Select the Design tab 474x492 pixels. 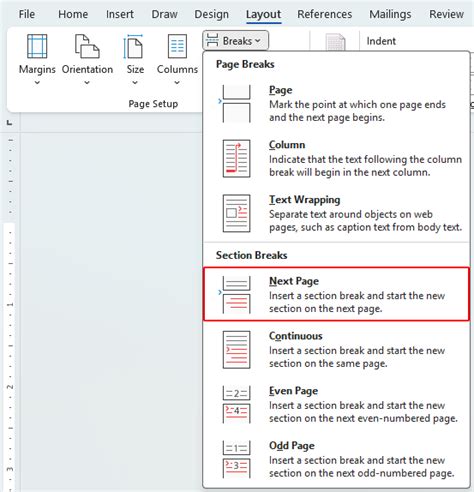(211, 14)
